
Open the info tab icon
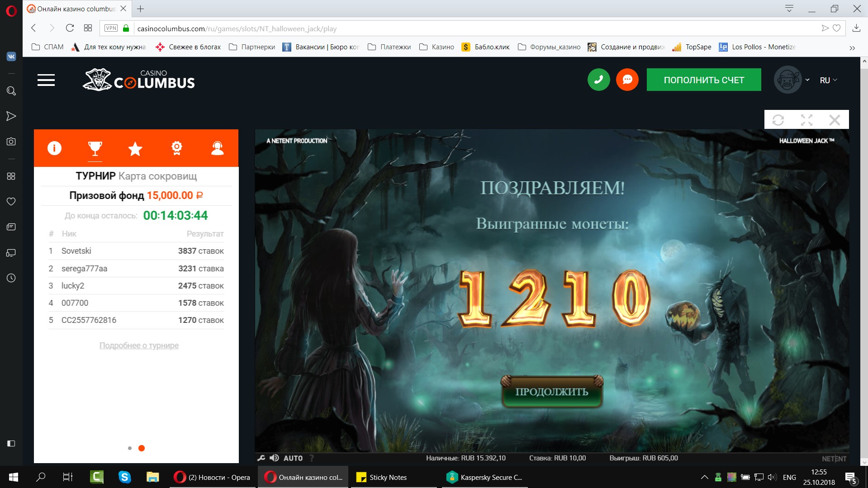(x=54, y=148)
